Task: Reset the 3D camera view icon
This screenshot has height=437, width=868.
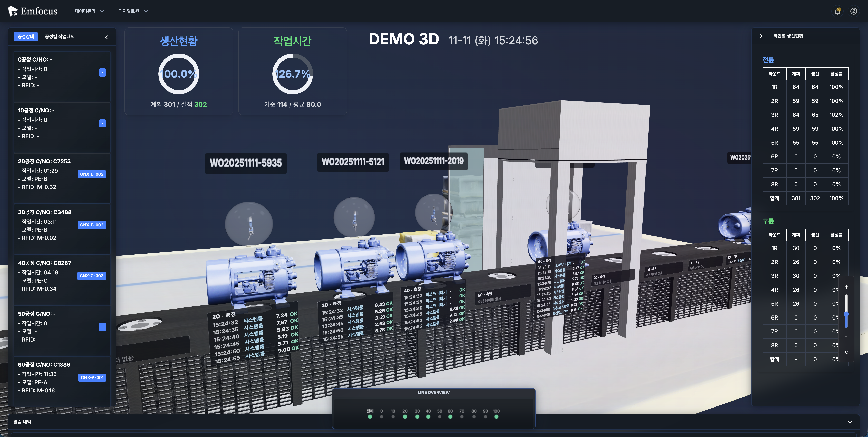Action: pos(846,352)
